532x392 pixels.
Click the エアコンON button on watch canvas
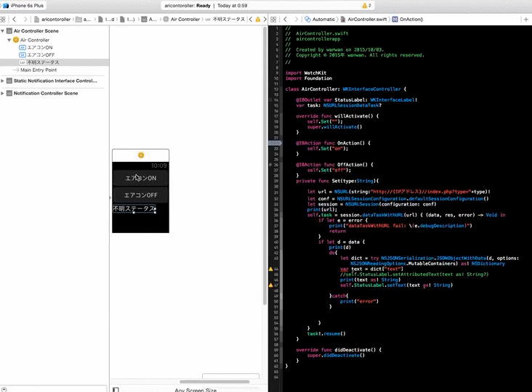click(140, 178)
